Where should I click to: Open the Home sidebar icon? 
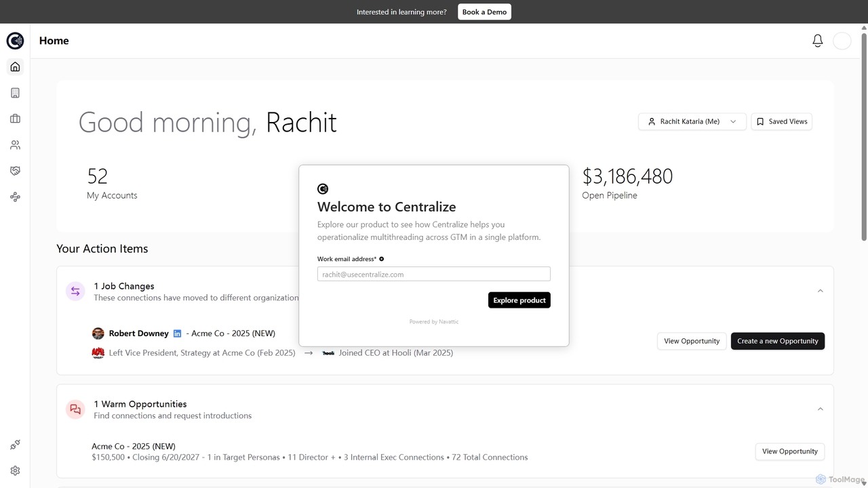[x=15, y=66]
